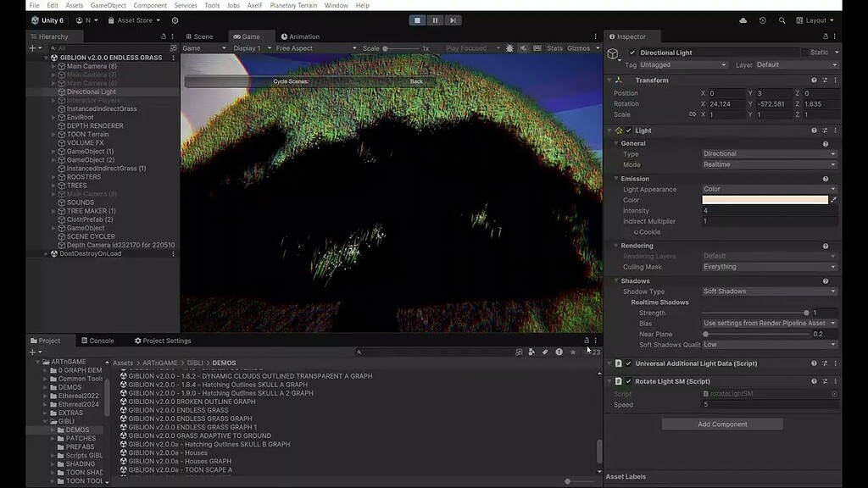This screenshot has height=488, width=868.
Task: Open the Shadow Type dropdown
Action: tap(767, 291)
